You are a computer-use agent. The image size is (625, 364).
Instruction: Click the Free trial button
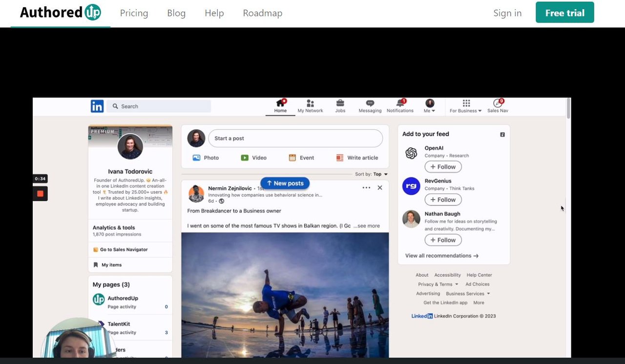565,13
